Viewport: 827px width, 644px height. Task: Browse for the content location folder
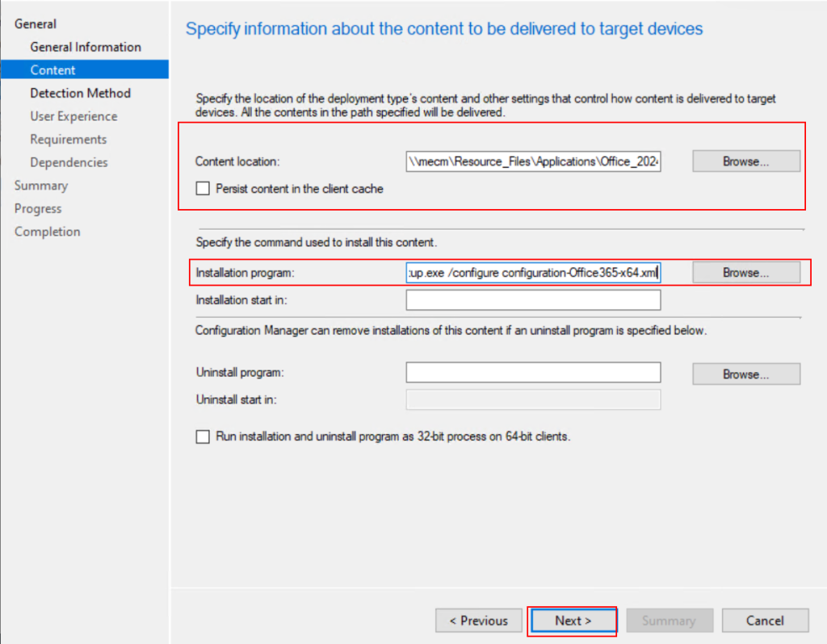point(745,161)
